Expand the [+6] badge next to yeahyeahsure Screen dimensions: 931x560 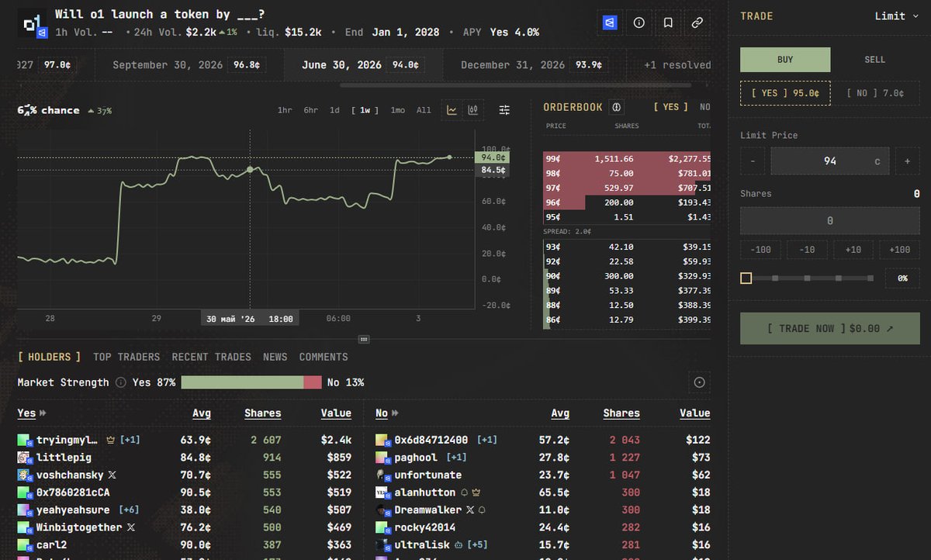point(130,510)
